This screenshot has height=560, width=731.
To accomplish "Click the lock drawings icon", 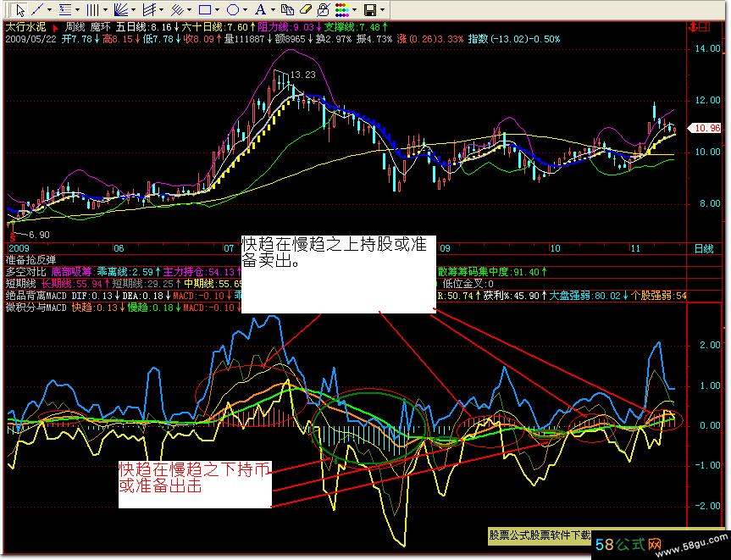I will (324, 10).
